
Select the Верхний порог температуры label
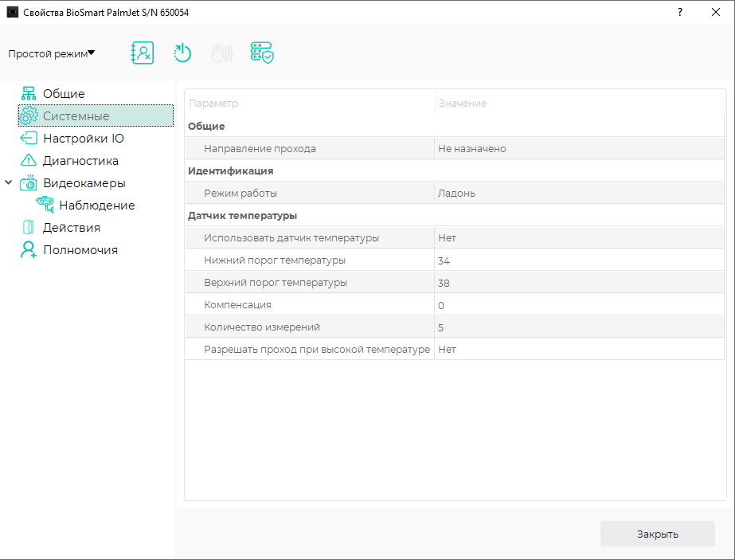[276, 283]
